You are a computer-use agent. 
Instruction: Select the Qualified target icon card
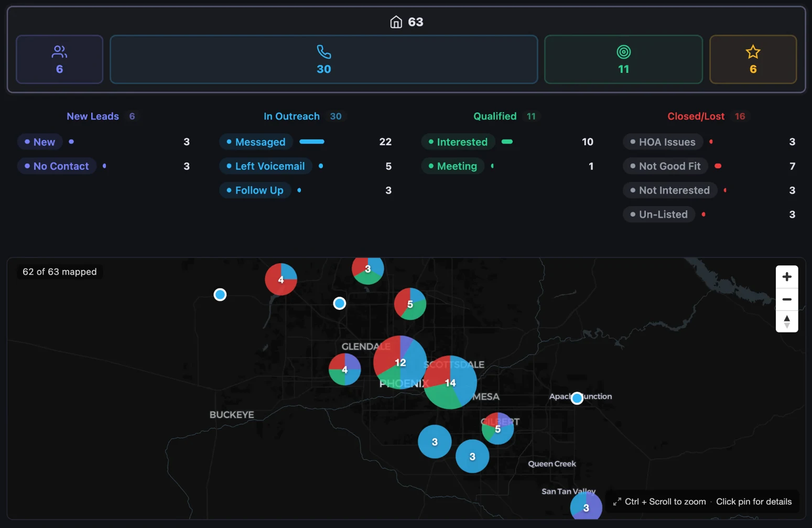point(623,59)
